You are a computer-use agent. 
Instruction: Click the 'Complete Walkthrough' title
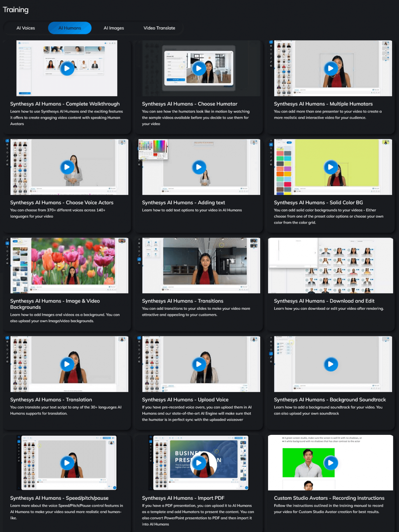click(65, 104)
